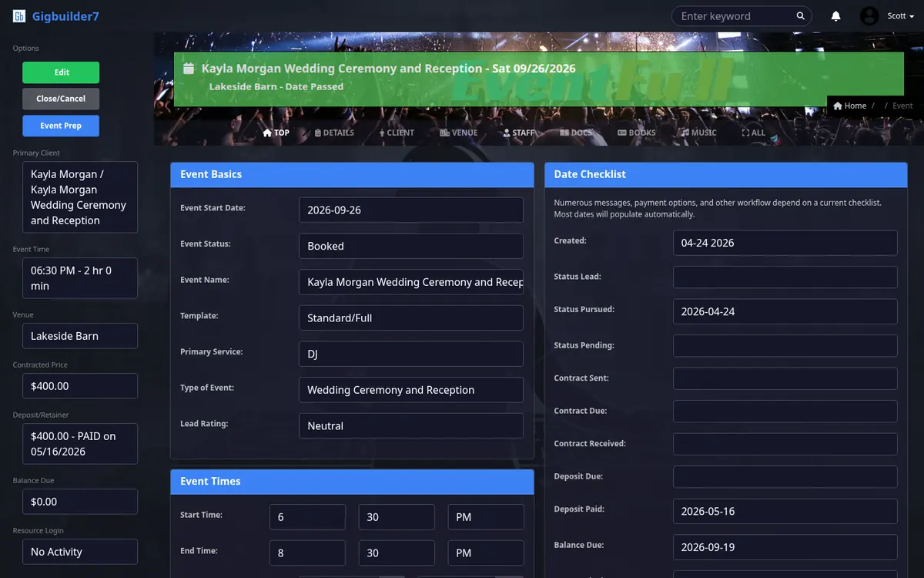Open the Event Status dropdown showing Booked
The width and height of the screenshot is (924, 578).
click(x=410, y=246)
